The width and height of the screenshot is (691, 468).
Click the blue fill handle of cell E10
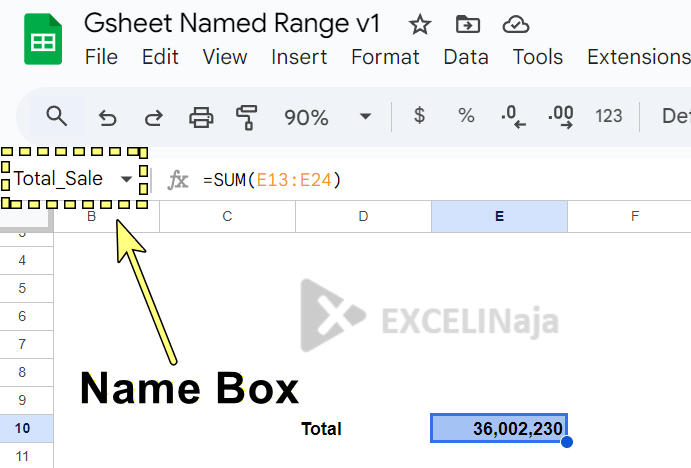click(x=567, y=442)
